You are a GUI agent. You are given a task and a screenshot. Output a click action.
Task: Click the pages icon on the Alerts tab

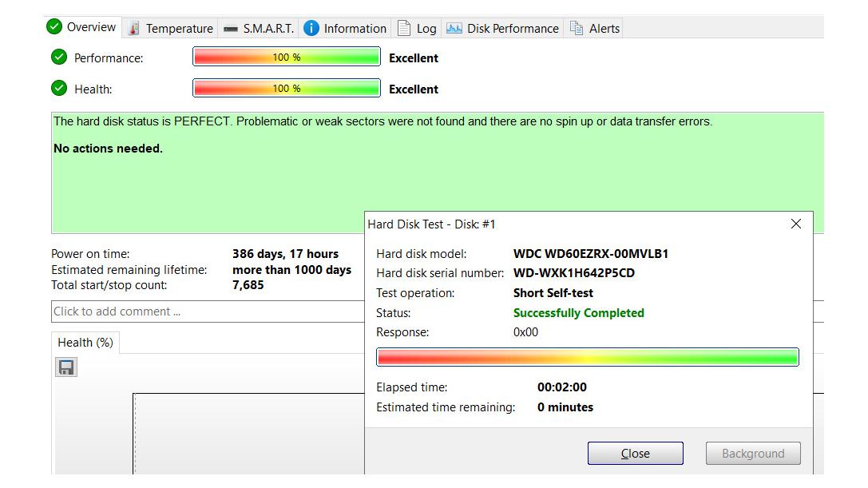tap(577, 29)
